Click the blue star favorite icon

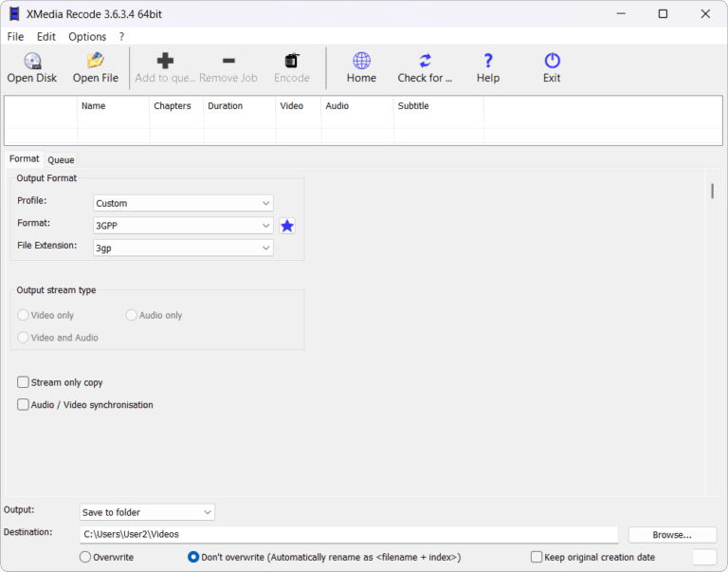tap(287, 226)
